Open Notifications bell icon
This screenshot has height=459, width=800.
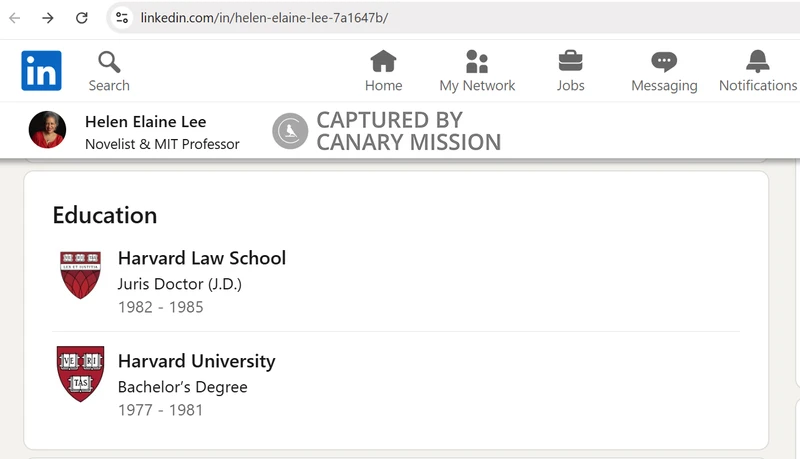tap(758, 62)
